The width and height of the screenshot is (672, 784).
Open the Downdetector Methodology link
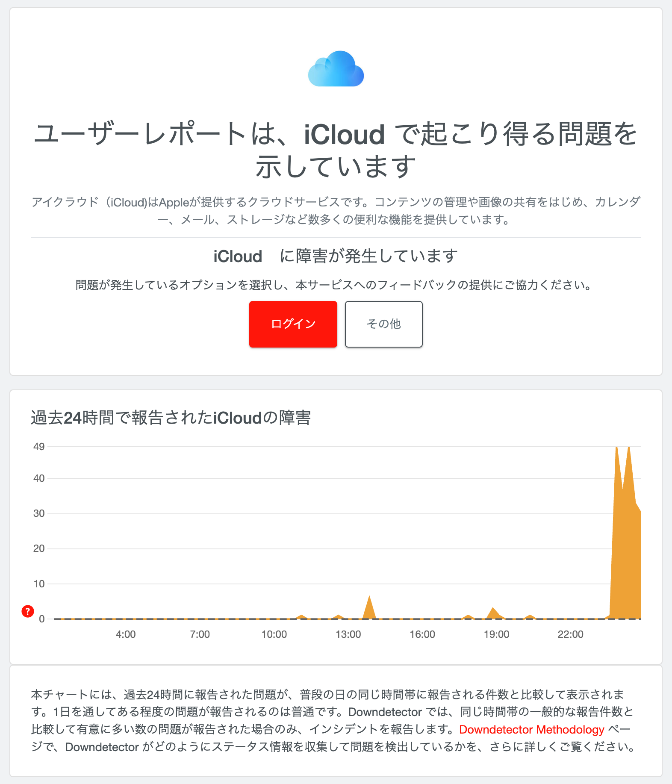(x=530, y=729)
